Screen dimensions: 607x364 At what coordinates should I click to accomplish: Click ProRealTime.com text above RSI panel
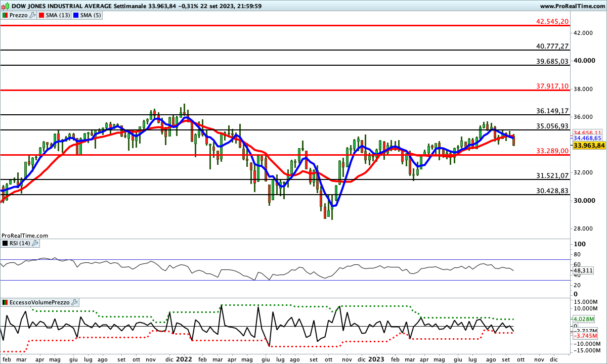coord(25,236)
